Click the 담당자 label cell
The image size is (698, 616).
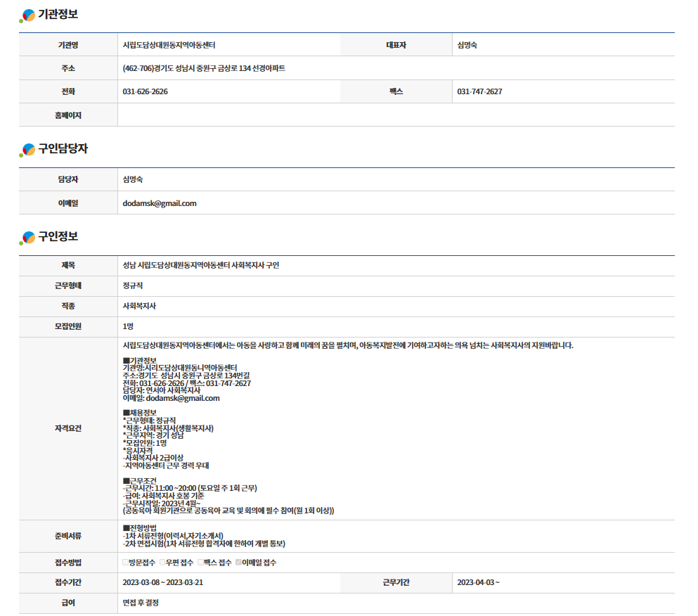tap(68, 179)
